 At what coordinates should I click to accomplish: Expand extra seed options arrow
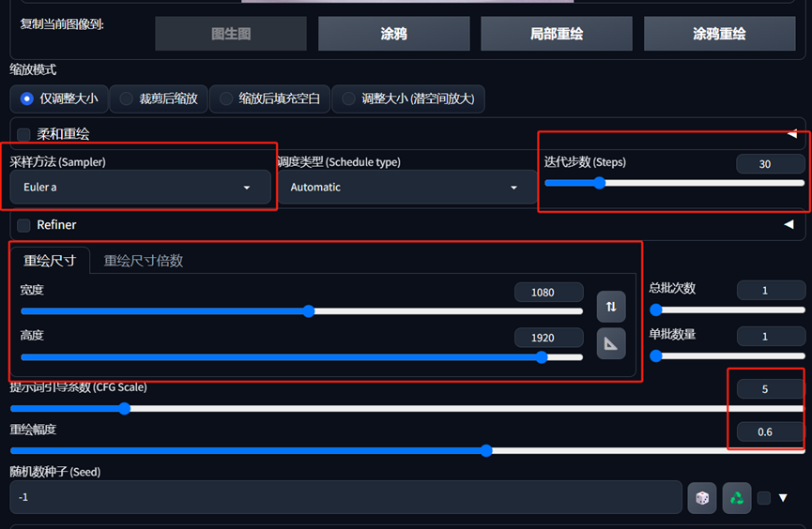coord(783,498)
